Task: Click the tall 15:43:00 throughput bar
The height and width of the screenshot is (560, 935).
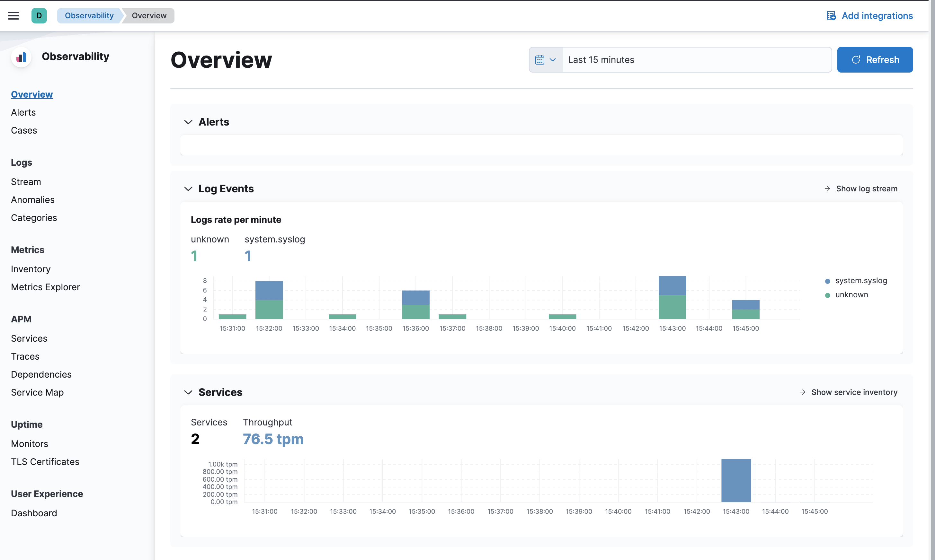Action: pos(736,480)
